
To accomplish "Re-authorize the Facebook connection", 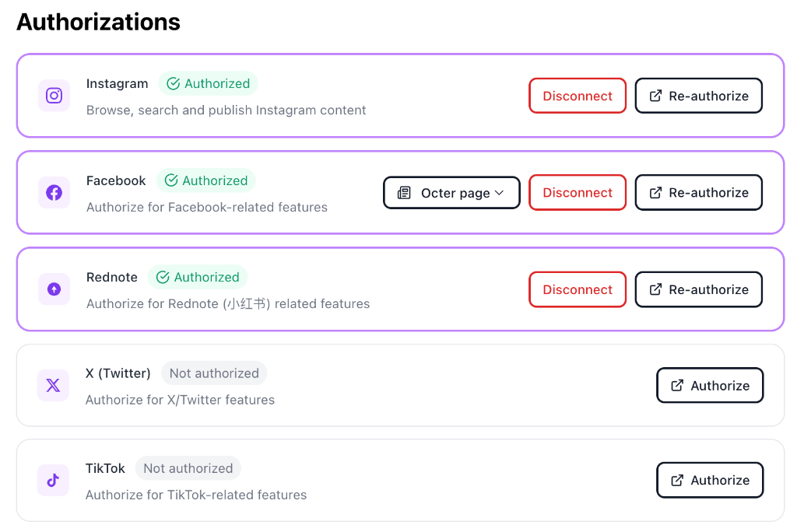I will (698, 193).
